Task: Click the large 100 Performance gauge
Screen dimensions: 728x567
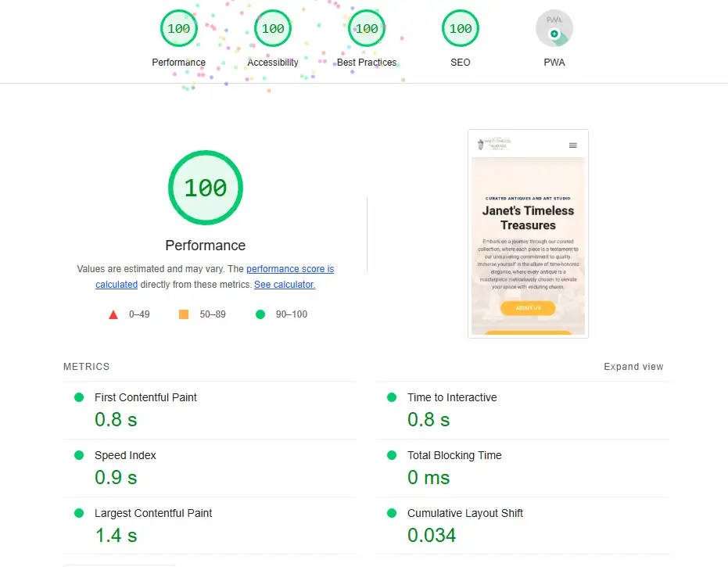Action: coord(205,188)
